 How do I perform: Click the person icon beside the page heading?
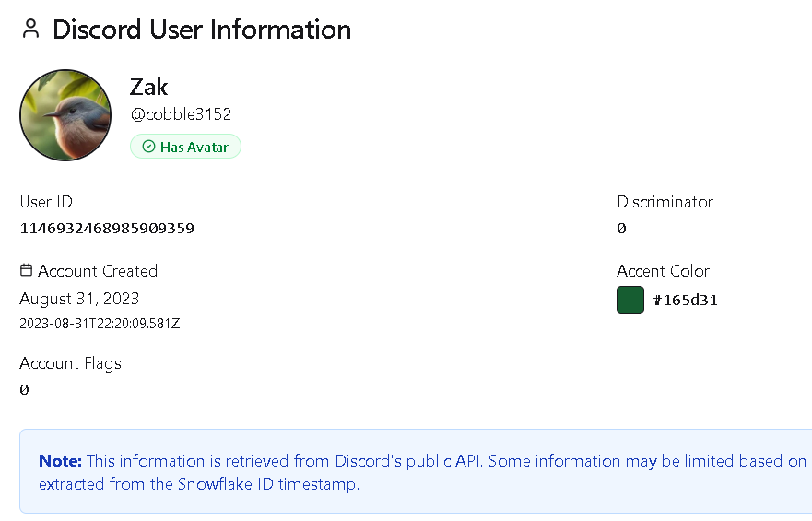[x=31, y=30]
